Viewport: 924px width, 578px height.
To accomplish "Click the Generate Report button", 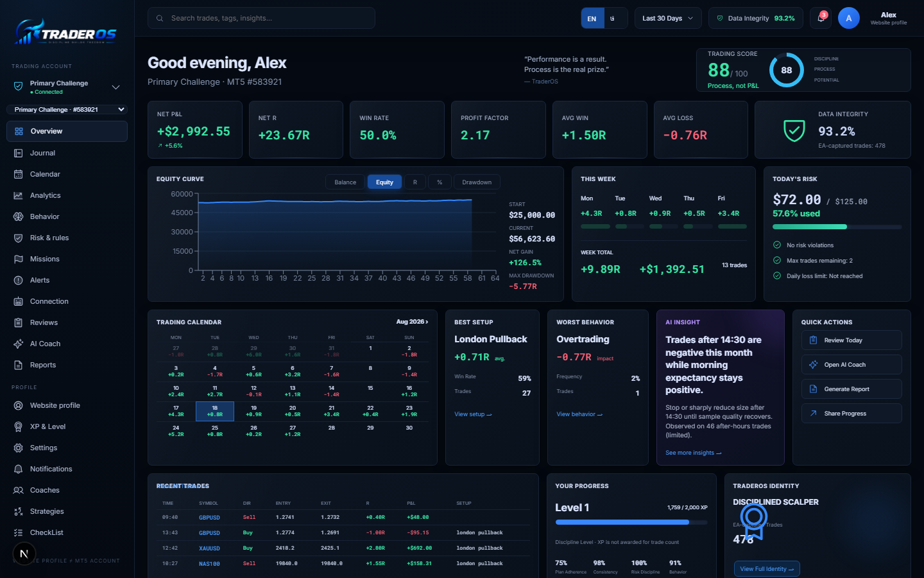I will 851,389.
